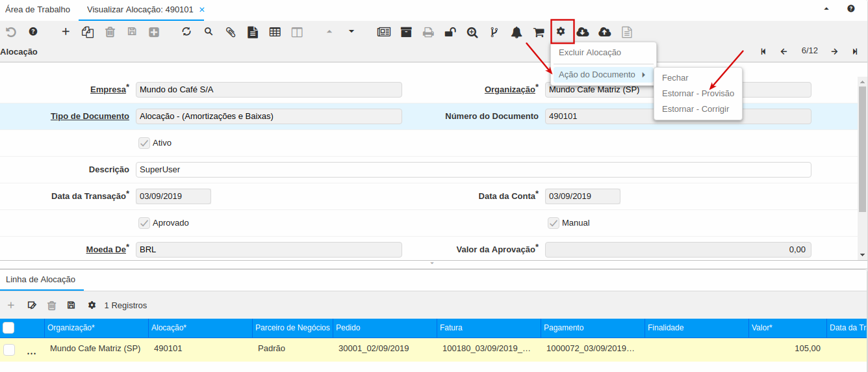Refresh the record with the refresh icon
This screenshot has width=868, height=372.
186,32
